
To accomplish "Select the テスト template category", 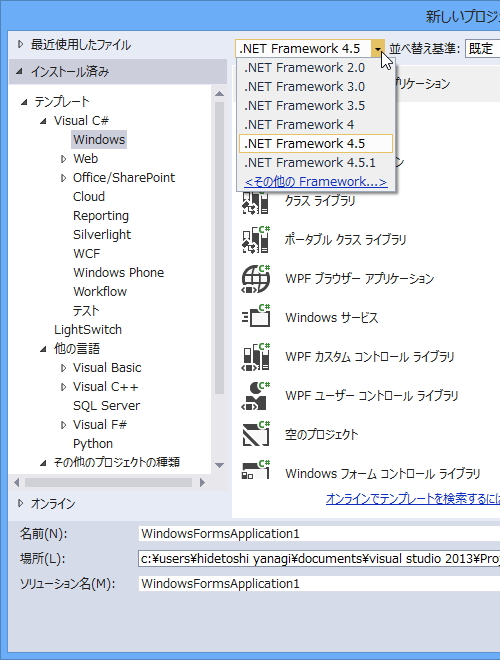I will (x=86, y=311).
